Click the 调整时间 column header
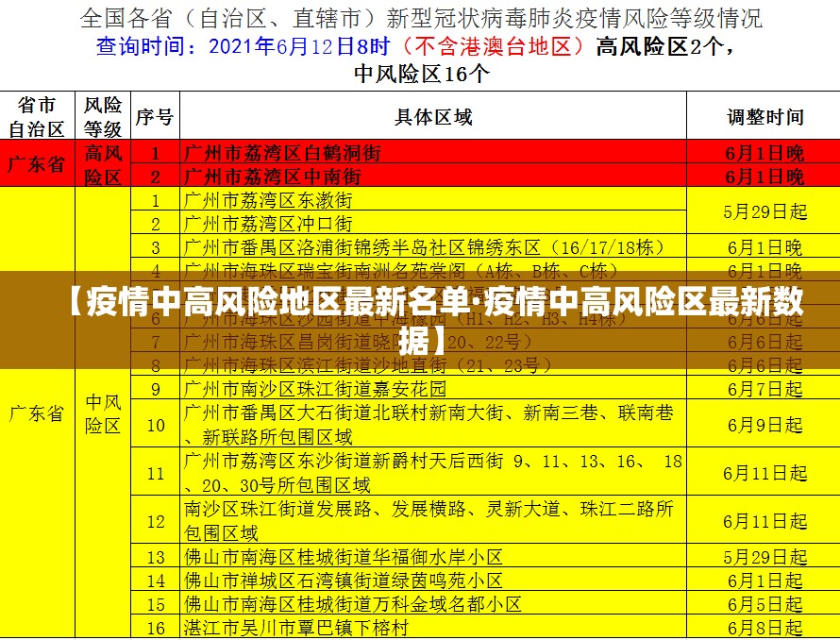The width and height of the screenshot is (840, 640). pyautogui.click(x=765, y=117)
